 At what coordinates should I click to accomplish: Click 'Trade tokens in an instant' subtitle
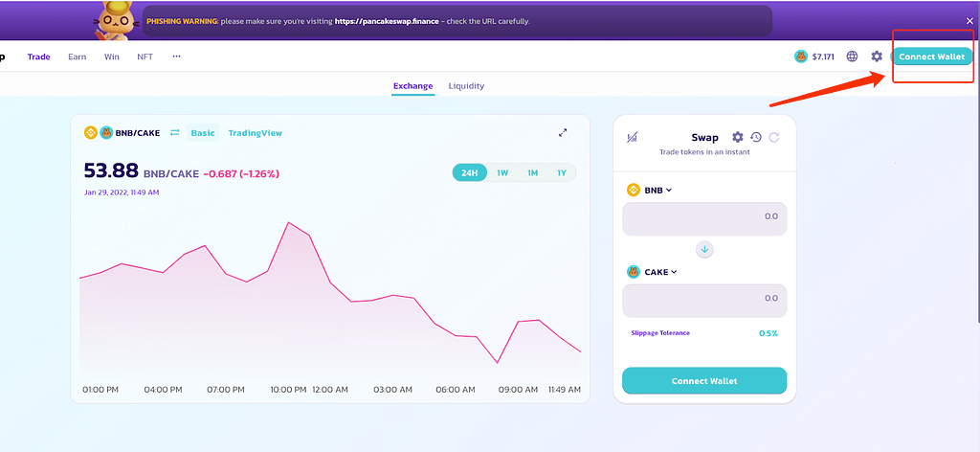704,152
